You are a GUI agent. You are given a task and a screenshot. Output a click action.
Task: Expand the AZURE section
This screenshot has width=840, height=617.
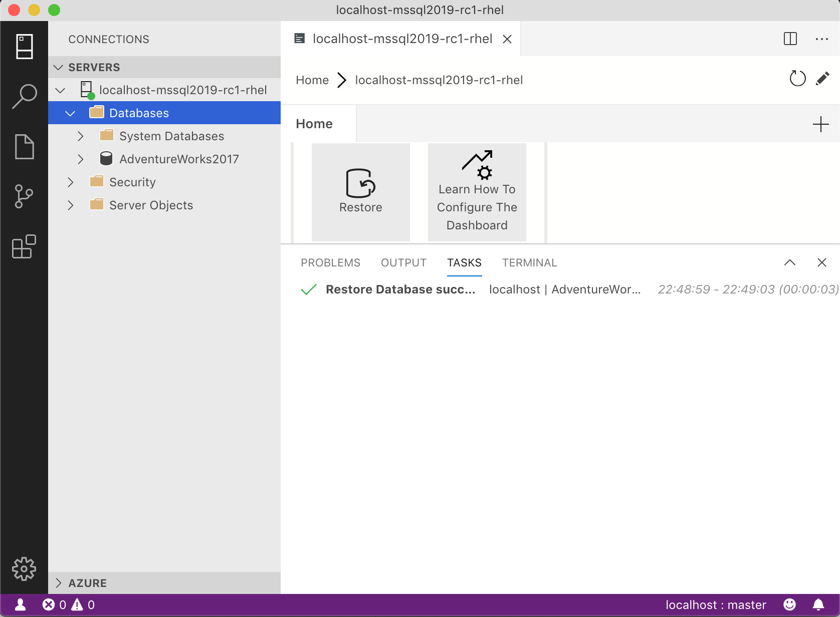click(x=59, y=583)
